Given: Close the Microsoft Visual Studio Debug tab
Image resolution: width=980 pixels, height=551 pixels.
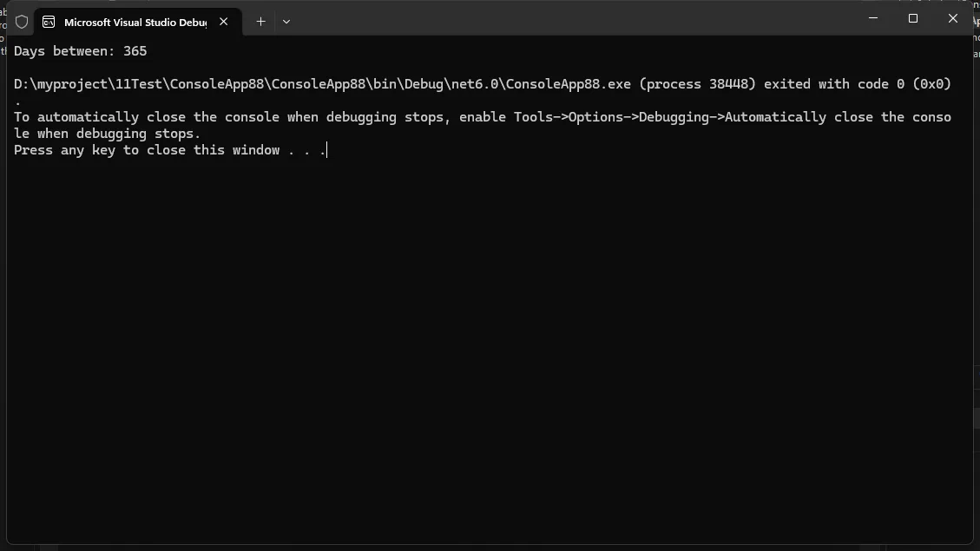Looking at the screenshot, I should [224, 22].
